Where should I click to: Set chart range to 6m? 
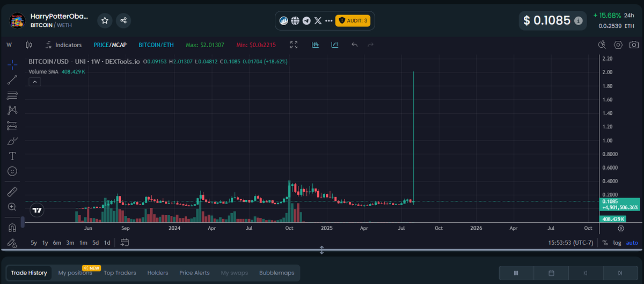click(57, 243)
